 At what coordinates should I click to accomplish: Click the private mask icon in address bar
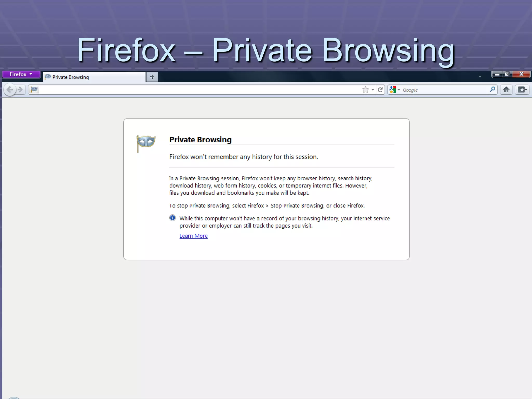point(34,90)
